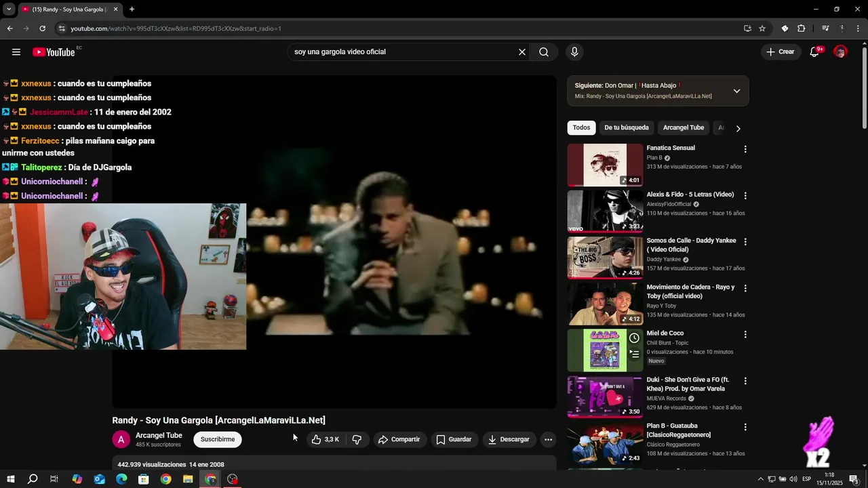Expand the Mix playlist panel chevron
The image size is (868, 488).
pos(737,91)
